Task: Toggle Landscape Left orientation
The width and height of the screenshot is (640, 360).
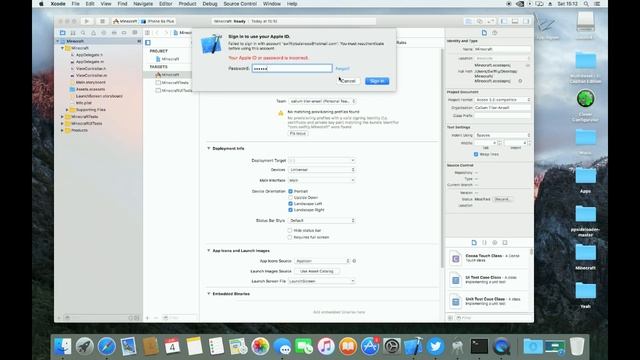Action: click(291, 203)
